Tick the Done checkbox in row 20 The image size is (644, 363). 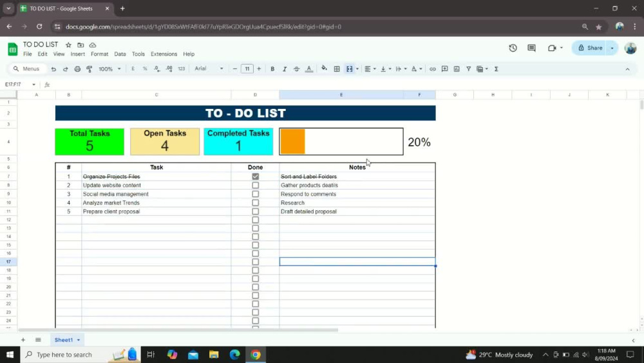point(256,287)
